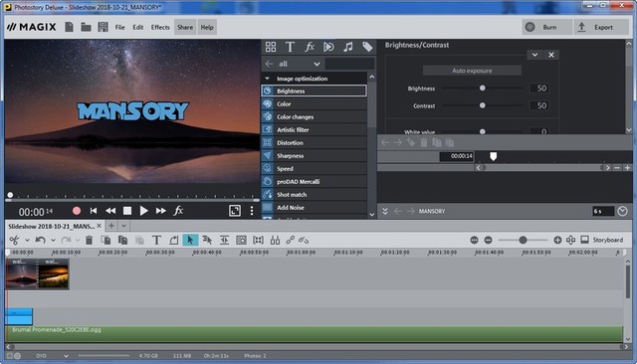
Task: Select the scissors cut tool
Action: 14,240
